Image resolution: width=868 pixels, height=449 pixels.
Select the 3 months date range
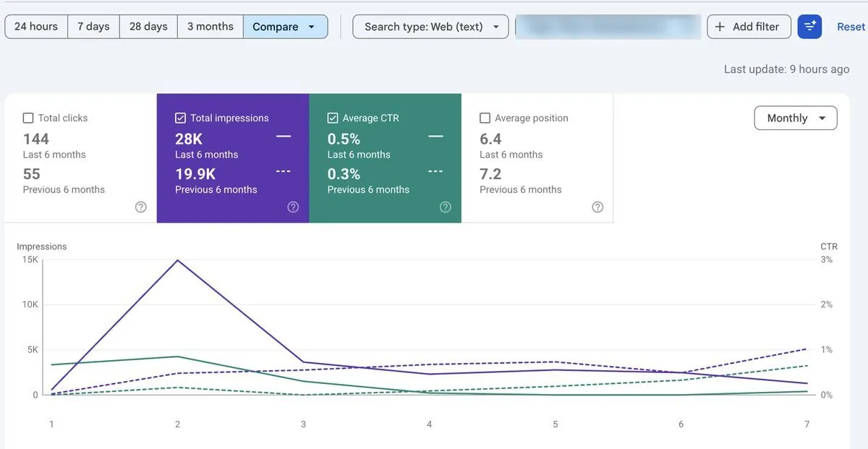pyautogui.click(x=210, y=27)
